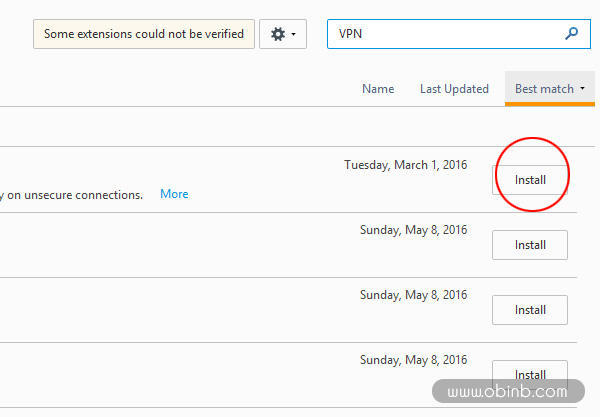Open the gear tools menu for add-ons
This screenshot has width=600, height=417.
pos(283,34)
